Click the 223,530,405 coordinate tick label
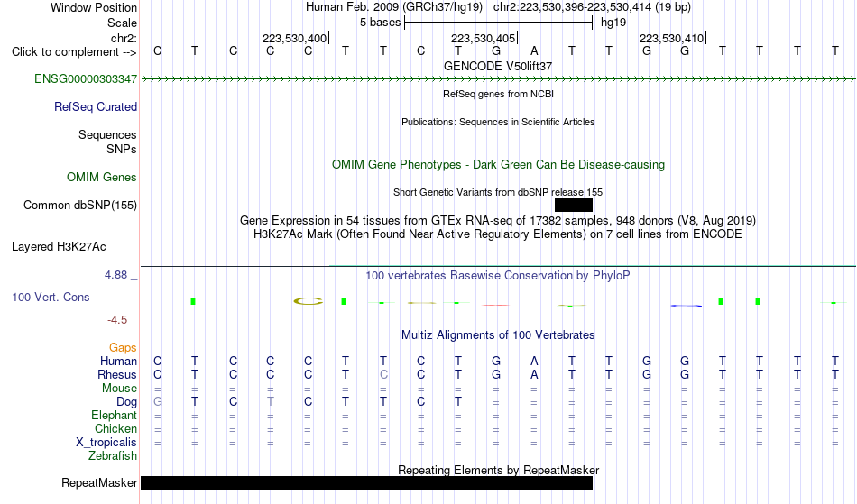The width and height of the screenshot is (857, 504). coord(483,38)
